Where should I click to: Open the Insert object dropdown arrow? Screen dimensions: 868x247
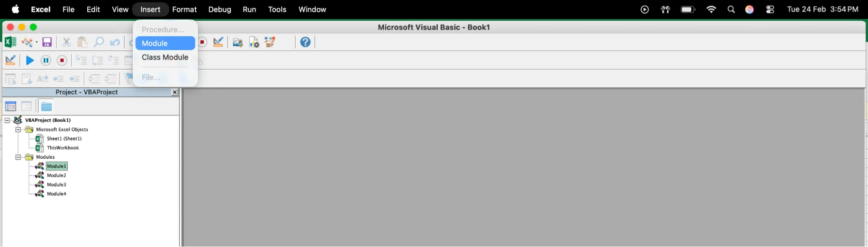pyautogui.click(x=36, y=42)
